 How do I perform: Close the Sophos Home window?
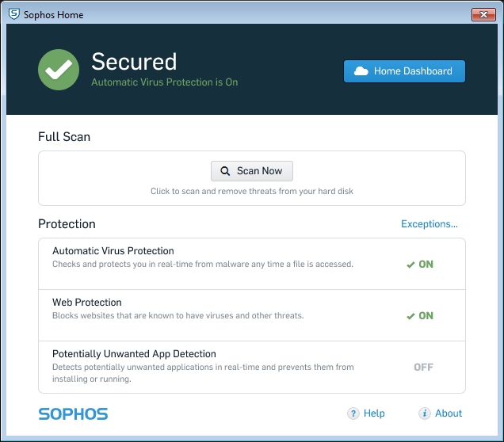click(483, 14)
